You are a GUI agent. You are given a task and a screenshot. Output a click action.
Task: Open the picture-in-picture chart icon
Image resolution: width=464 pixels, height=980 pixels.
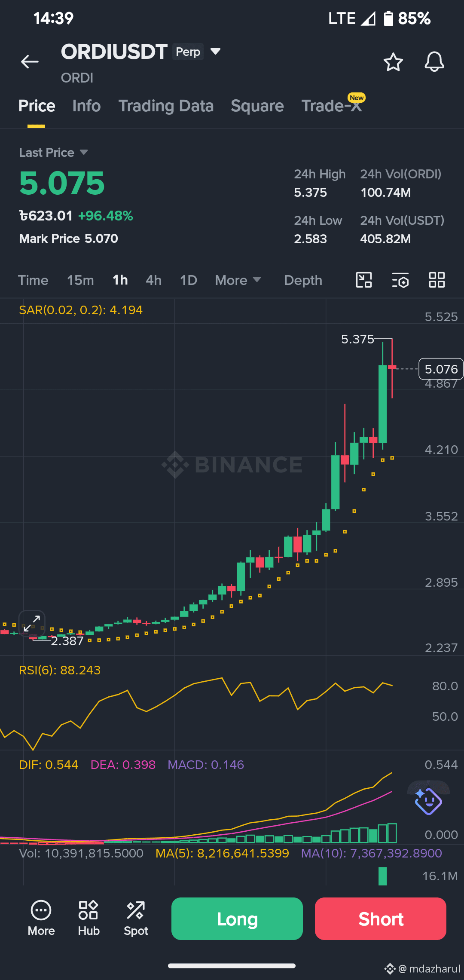click(364, 280)
